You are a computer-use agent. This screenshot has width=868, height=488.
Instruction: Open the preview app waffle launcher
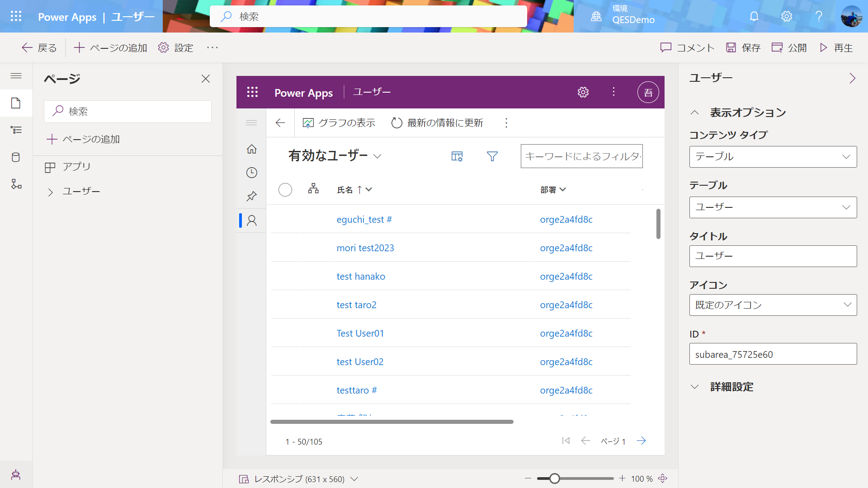(252, 92)
